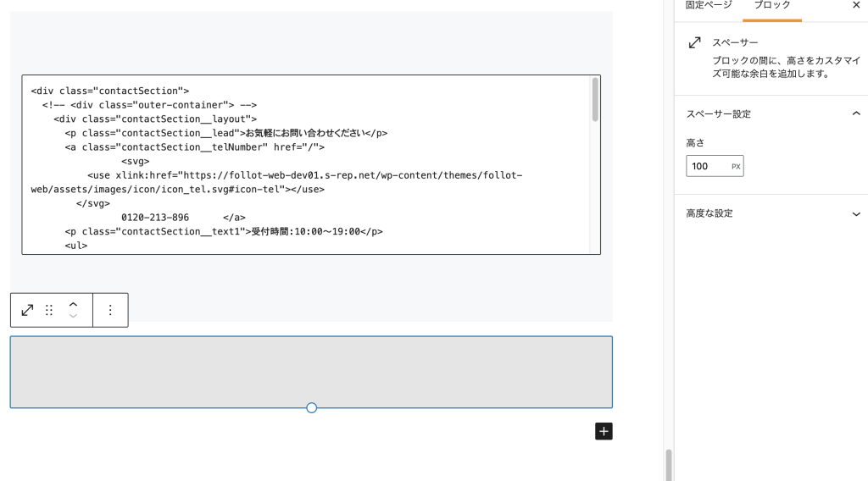Viewport: 868px width, 481px height.
Task: Click the HTML code block scrollbar
Action: 595,100
